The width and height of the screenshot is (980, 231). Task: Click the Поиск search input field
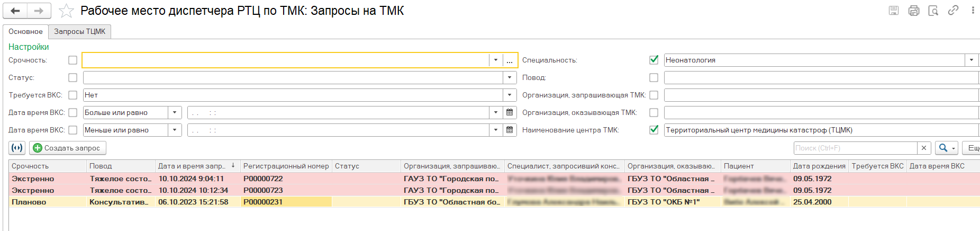(x=855, y=148)
